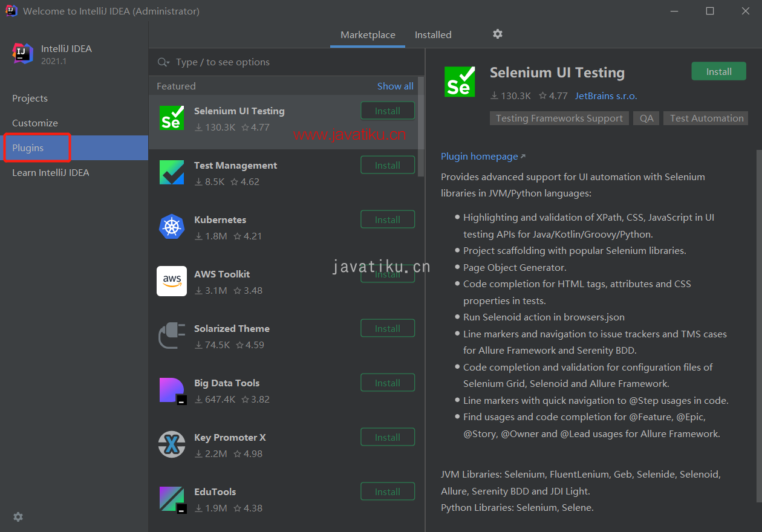762x532 pixels.
Task: Install Selenium UI Testing from the details pane
Action: click(719, 71)
